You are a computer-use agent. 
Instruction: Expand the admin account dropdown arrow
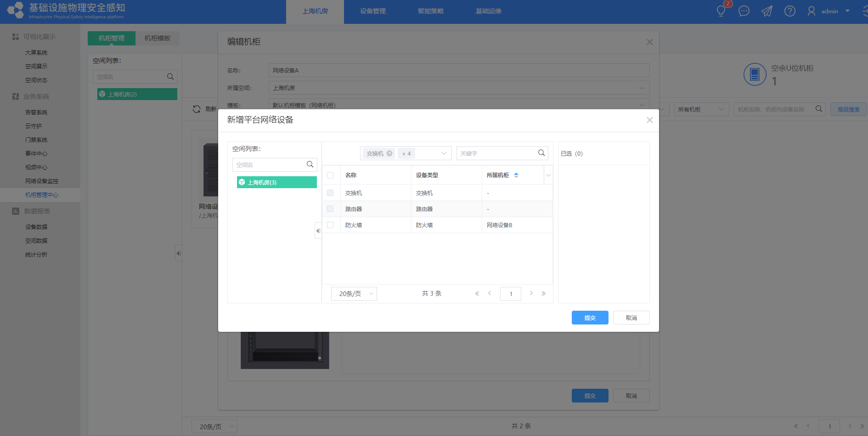pyautogui.click(x=847, y=11)
